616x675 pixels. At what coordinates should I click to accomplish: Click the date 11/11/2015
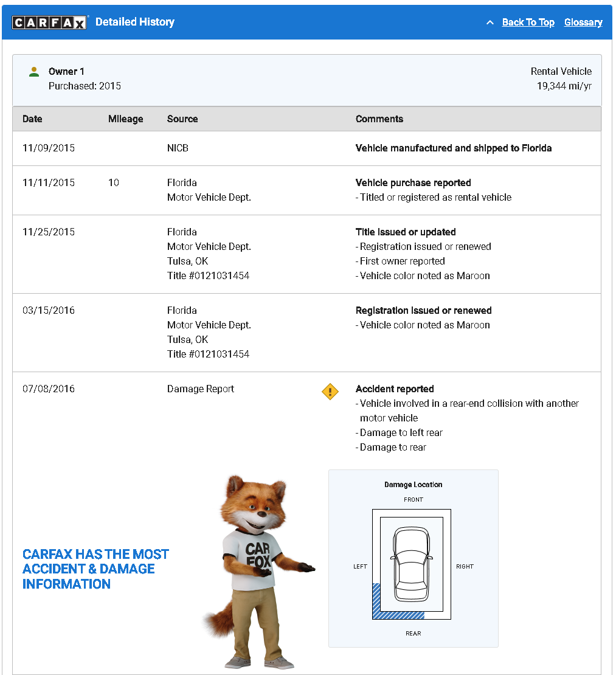[49, 183]
